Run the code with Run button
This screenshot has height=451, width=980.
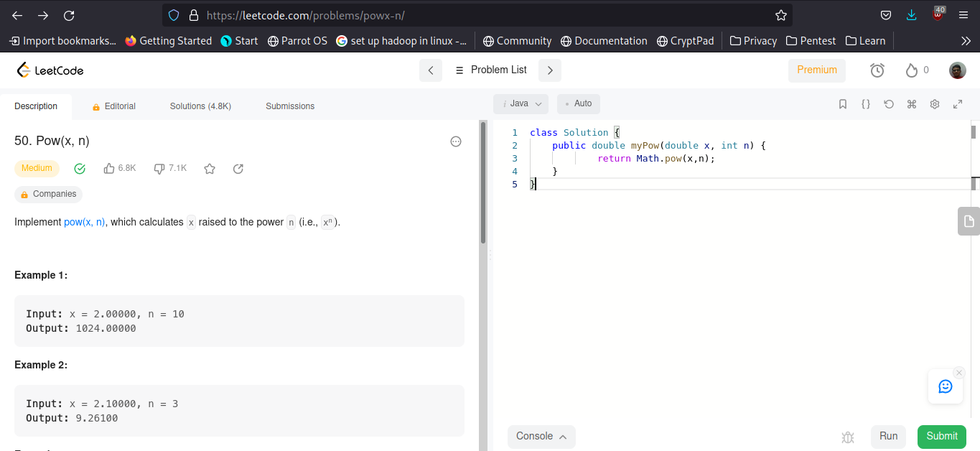(x=889, y=437)
